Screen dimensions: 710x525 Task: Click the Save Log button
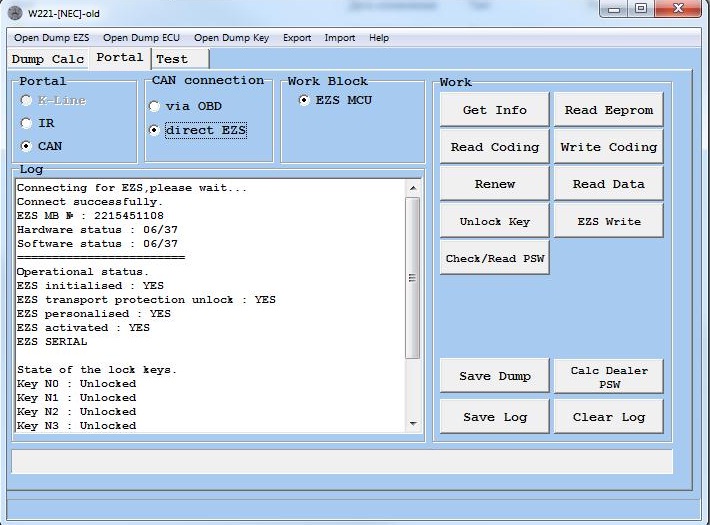pos(494,417)
